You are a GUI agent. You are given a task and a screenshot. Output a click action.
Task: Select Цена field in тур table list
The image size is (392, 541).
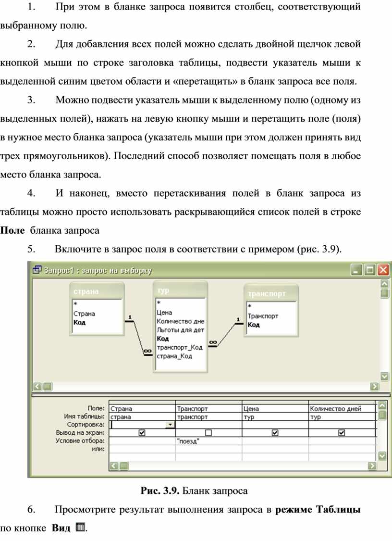coord(164,312)
